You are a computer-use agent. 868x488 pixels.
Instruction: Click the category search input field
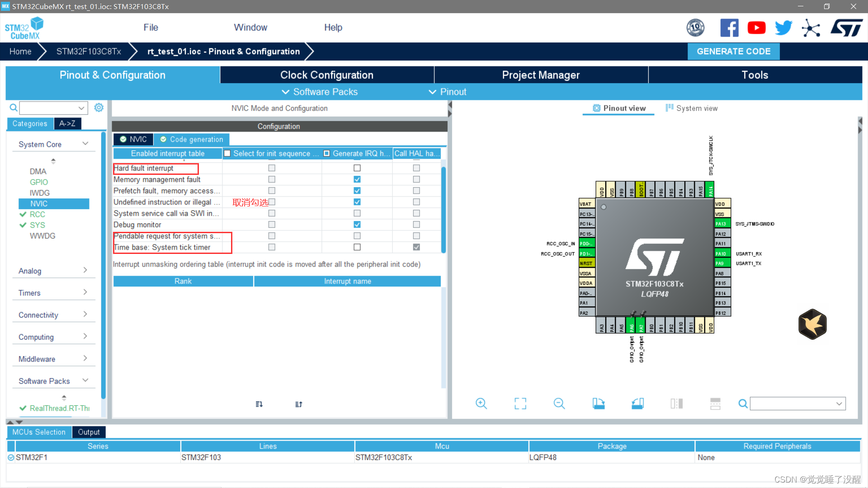(x=53, y=108)
